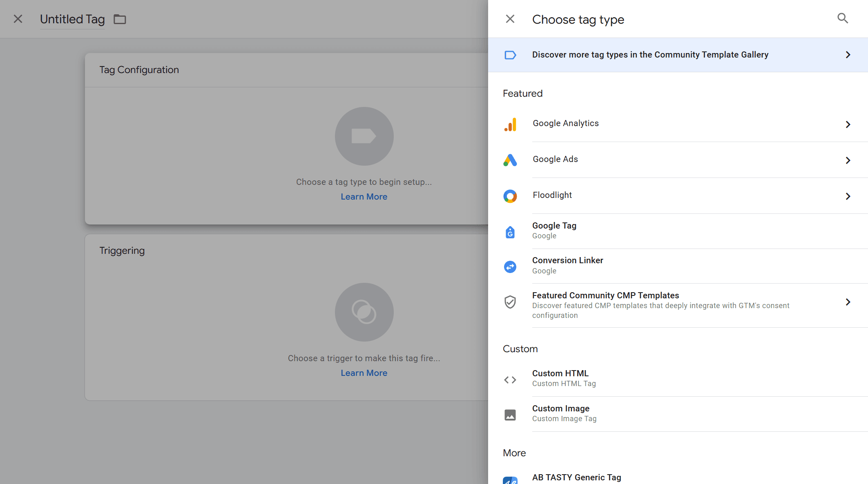Viewport: 868px width, 484px height.
Task: Click the CMP Templates shield icon
Action: 510,302
